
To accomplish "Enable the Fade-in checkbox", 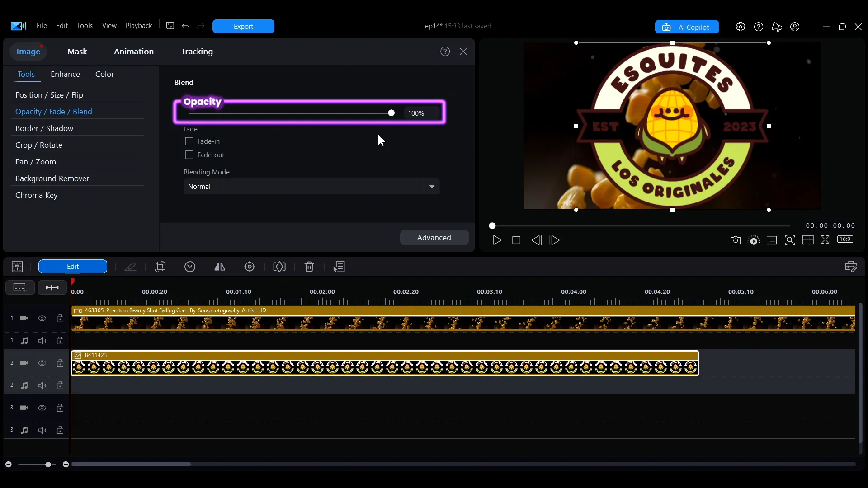I will (x=189, y=141).
